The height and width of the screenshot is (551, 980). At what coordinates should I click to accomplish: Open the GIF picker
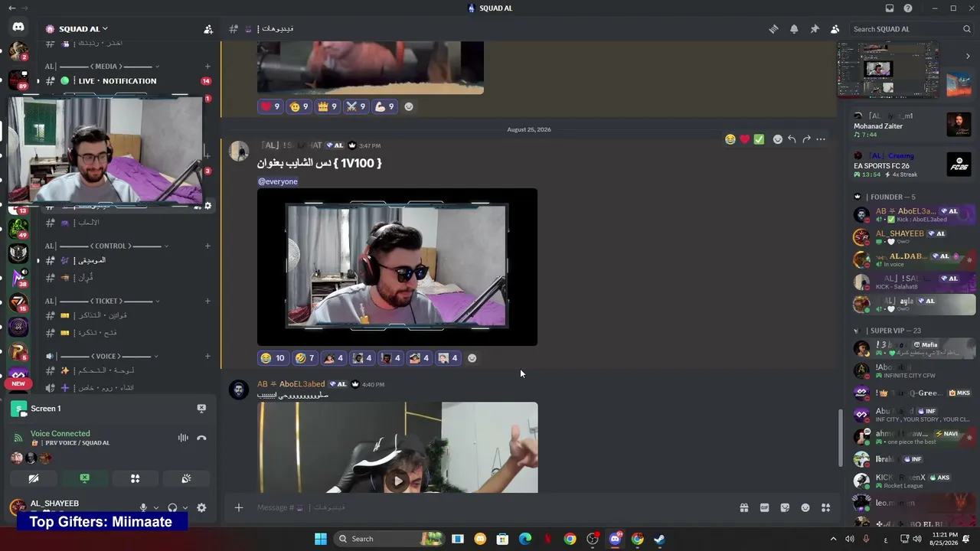[x=764, y=507]
